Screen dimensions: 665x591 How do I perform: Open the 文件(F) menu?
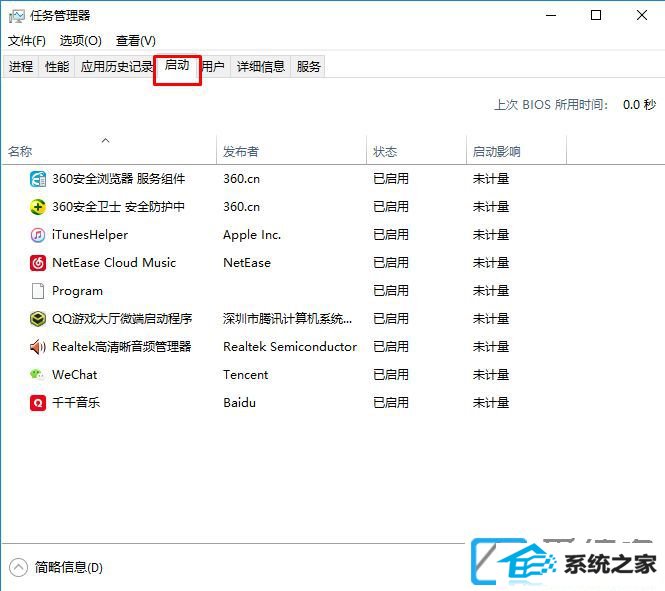tap(27, 41)
